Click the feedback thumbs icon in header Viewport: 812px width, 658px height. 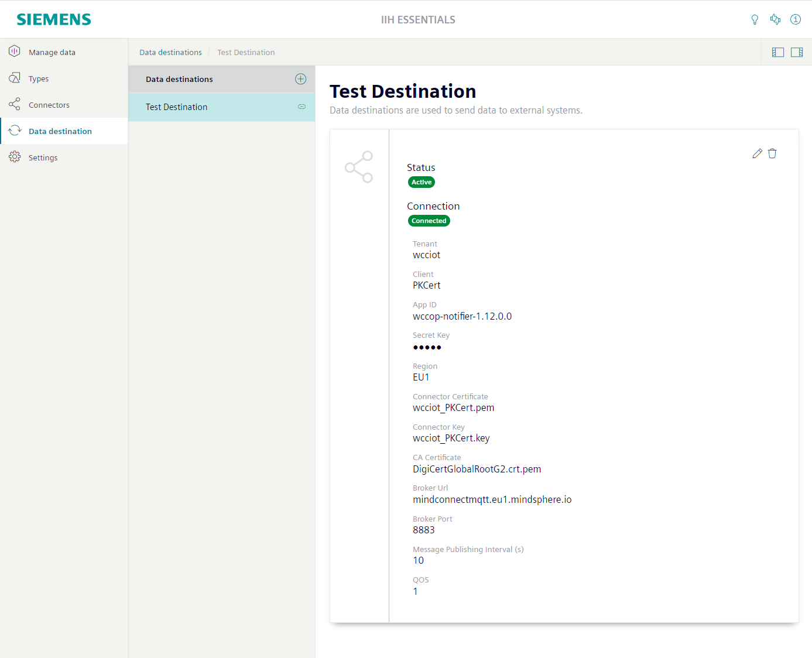(775, 19)
